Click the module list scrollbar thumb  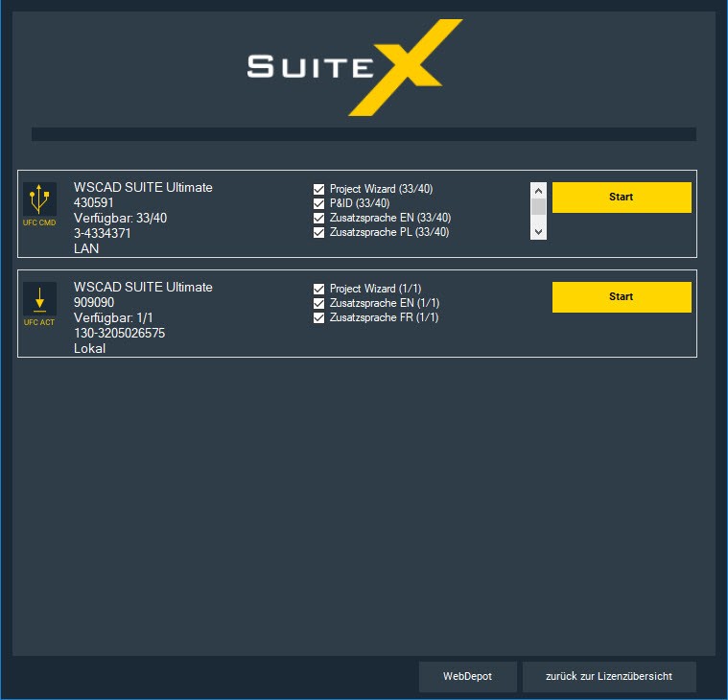pos(538,207)
